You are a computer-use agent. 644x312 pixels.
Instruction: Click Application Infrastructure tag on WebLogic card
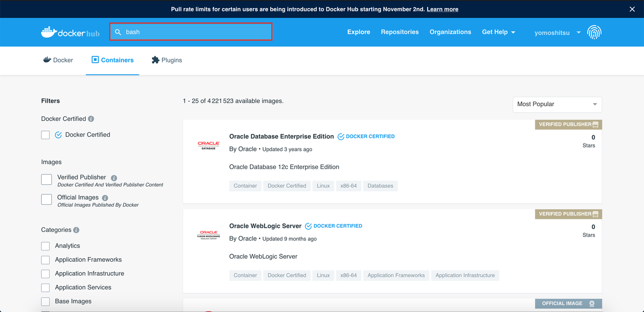(465, 275)
